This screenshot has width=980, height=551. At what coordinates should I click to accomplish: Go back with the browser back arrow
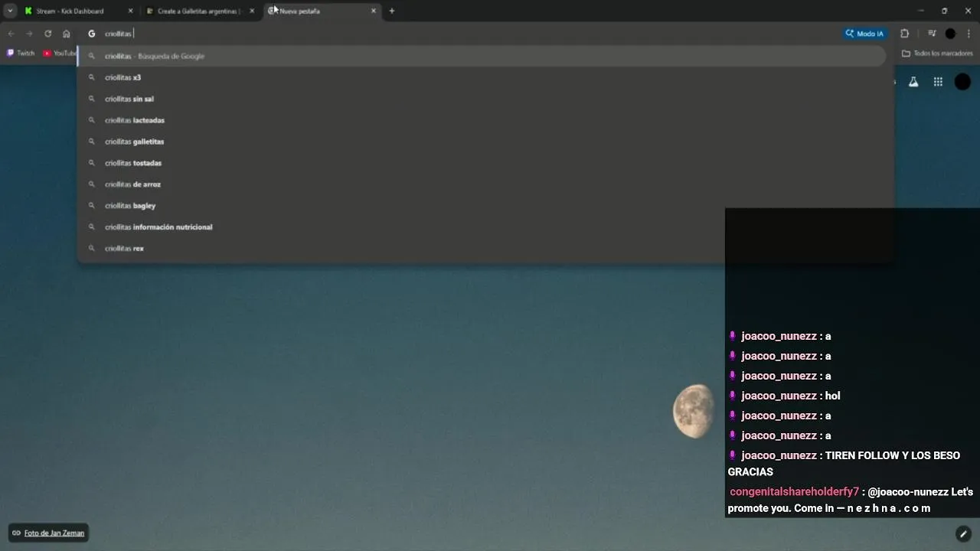(11, 34)
